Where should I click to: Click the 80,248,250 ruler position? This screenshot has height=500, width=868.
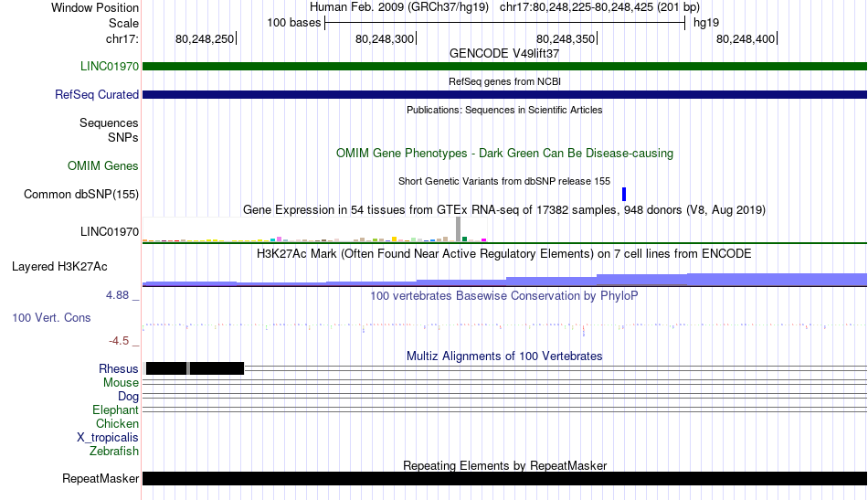(x=205, y=38)
